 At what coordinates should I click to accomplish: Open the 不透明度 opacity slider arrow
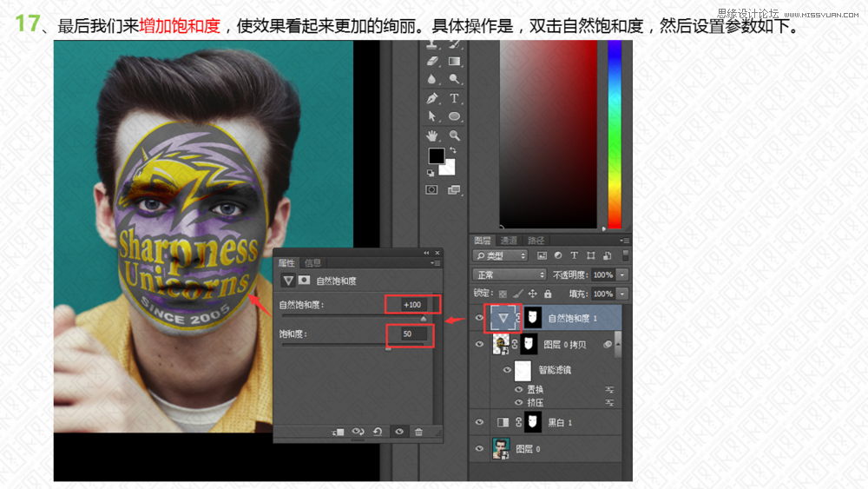[622, 274]
